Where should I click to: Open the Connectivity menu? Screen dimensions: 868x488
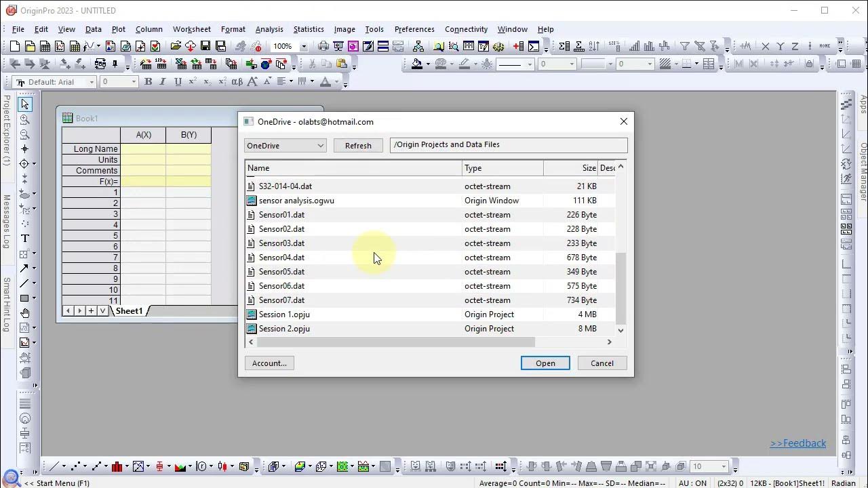(466, 29)
